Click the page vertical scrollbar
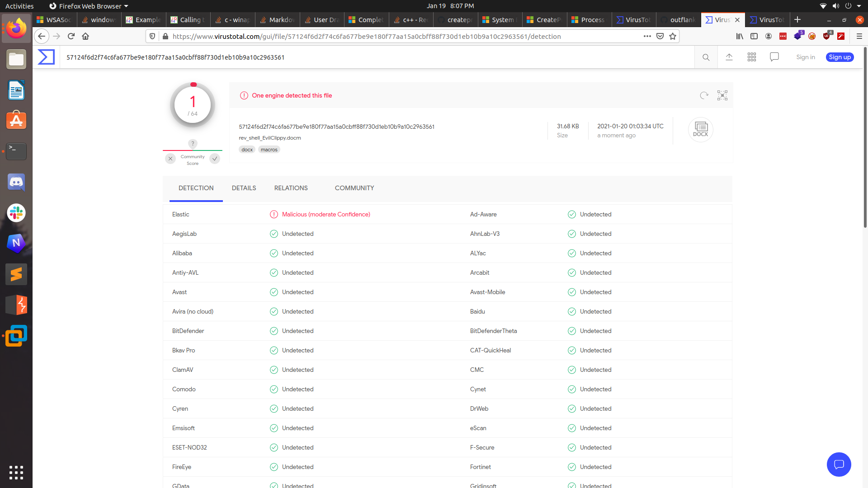Viewport: 868px width, 488px height. [865, 137]
